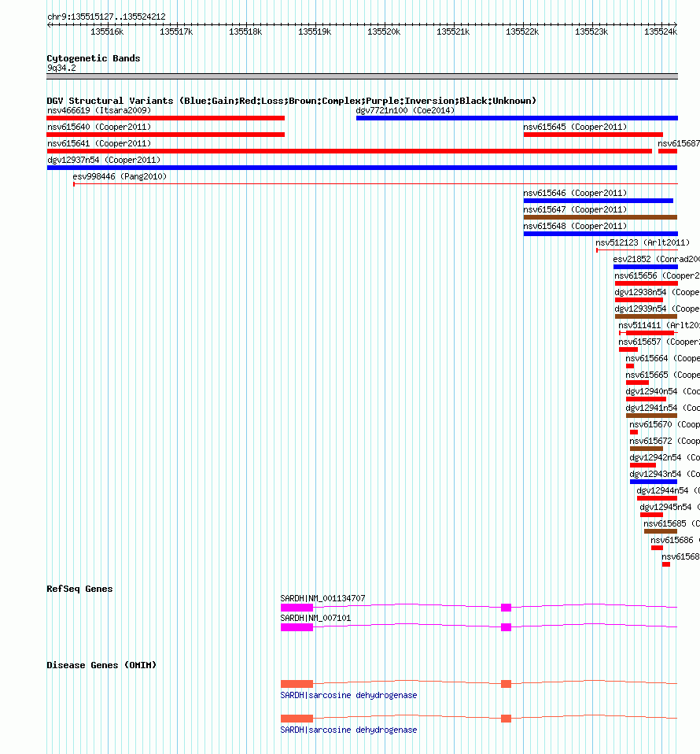Click the large orange exon of the upper OMIM gene
Image resolution: width=700 pixels, height=754 pixels.
(x=297, y=684)
